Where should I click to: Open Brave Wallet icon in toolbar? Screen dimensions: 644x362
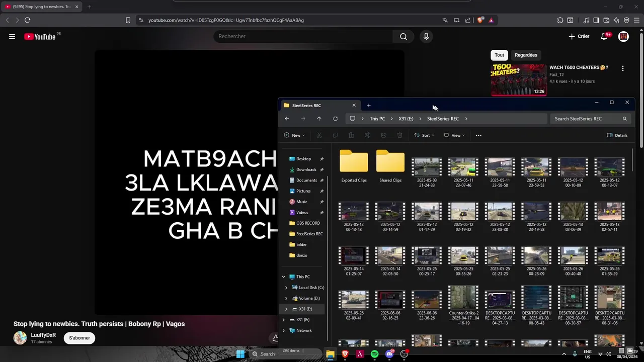[x=606, y=20]
